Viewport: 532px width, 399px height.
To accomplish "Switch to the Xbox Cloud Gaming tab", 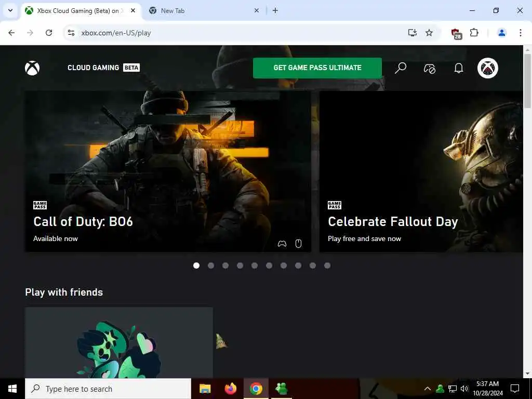I will [x=81, y=11].
